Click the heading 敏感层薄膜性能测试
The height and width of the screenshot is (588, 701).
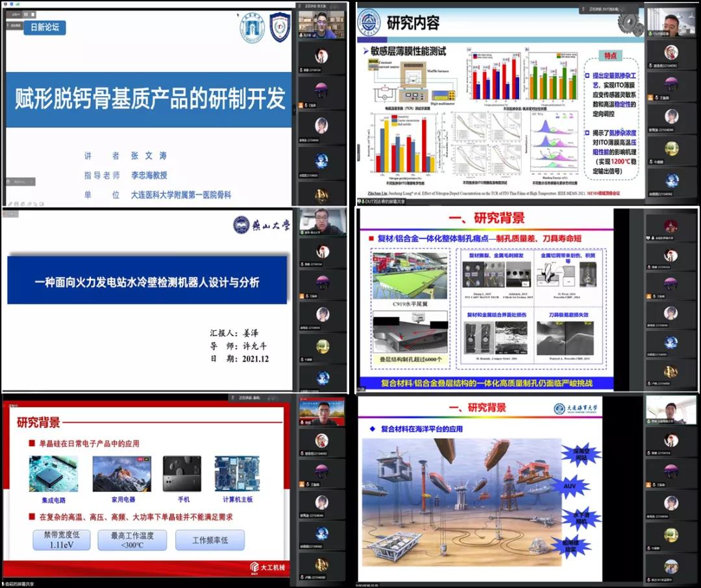(408, 52)
